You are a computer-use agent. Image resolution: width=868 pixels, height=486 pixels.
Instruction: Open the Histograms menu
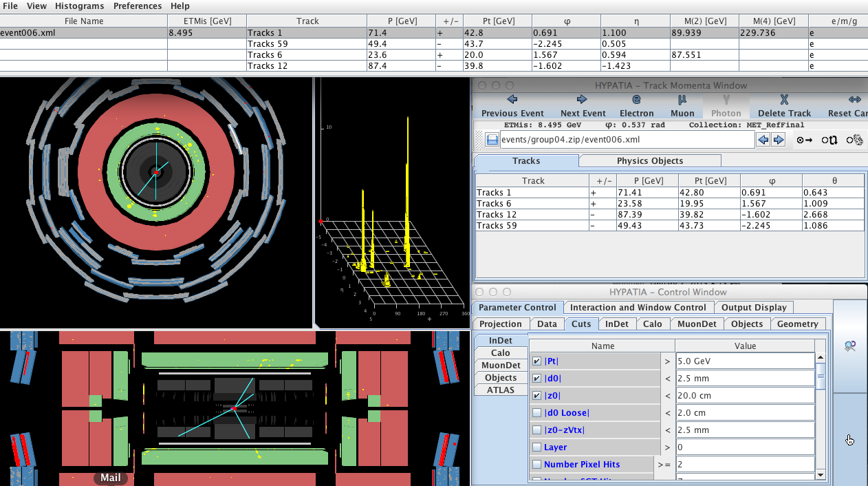(x=80, y=6)
